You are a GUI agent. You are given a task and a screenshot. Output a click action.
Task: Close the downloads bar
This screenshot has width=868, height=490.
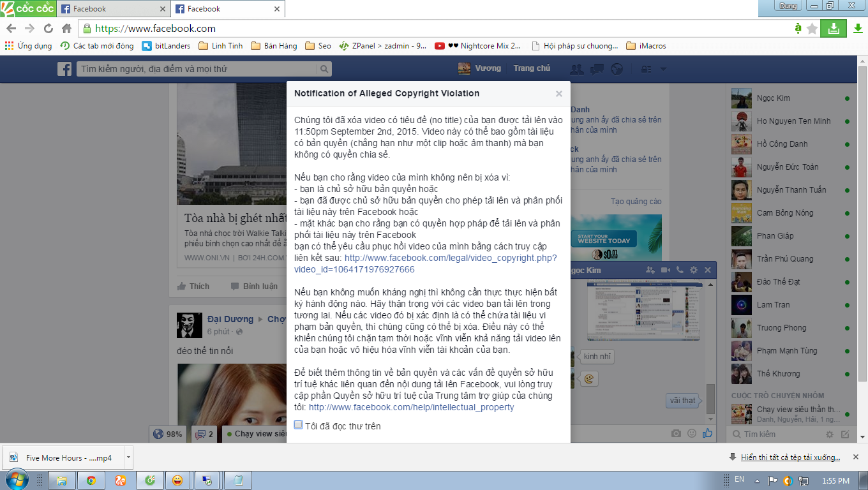tap(856, 457)
